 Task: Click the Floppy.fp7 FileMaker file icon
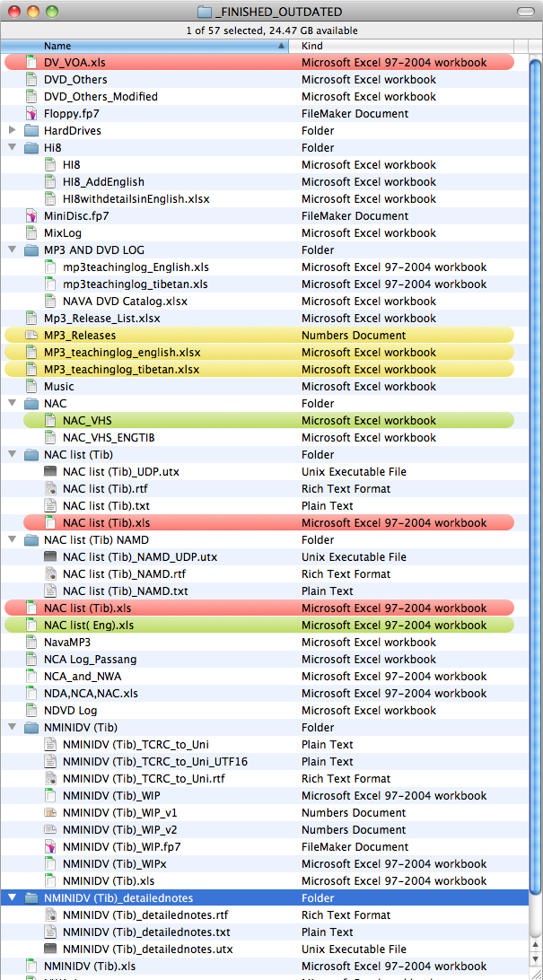pos(32,114)
